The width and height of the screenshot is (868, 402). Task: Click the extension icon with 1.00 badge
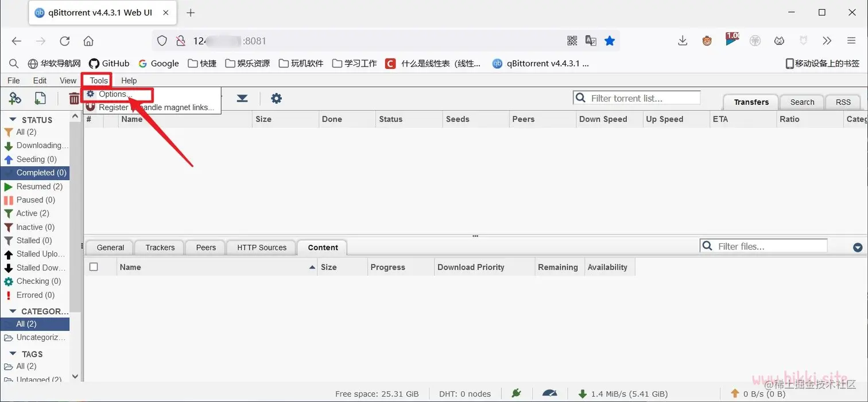[x=732, y=40]
